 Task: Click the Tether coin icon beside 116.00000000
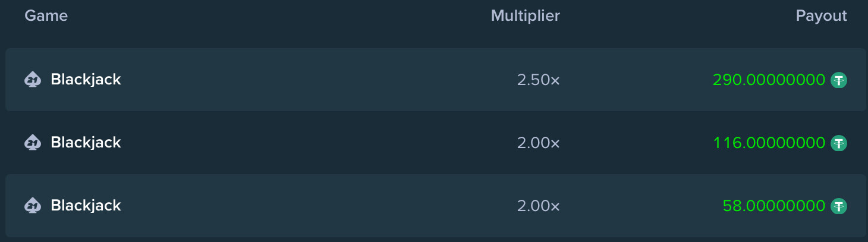[x=839, y=143]
